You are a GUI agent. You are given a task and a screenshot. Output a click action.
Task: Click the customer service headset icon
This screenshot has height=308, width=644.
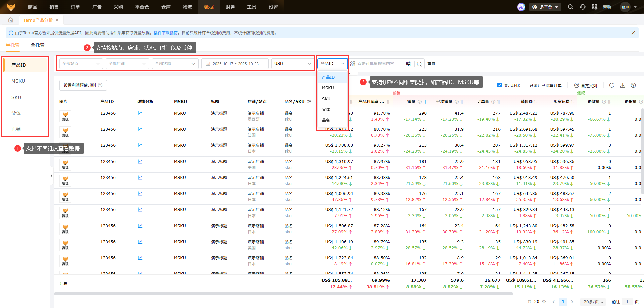pyautogui.click(x=583, y=7)
